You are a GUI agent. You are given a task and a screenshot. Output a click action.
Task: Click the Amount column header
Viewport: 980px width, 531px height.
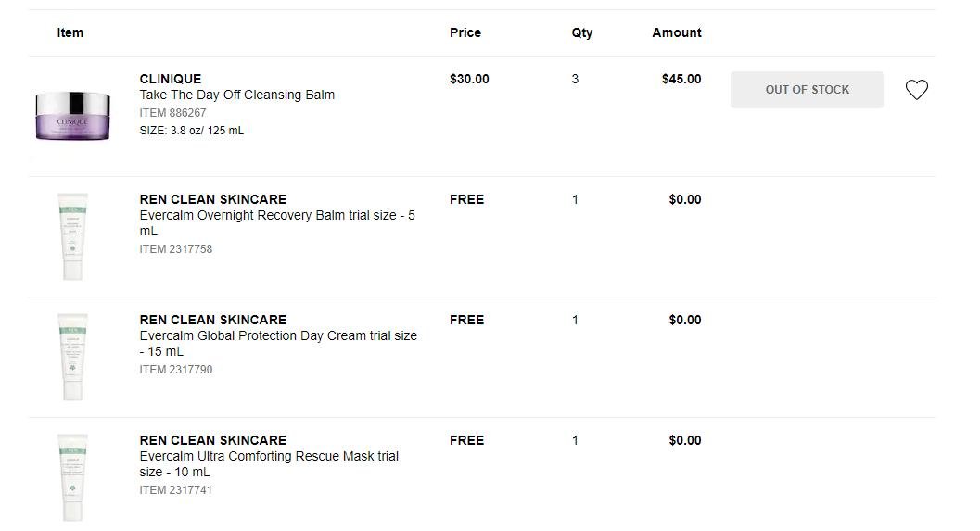[677, 32]
